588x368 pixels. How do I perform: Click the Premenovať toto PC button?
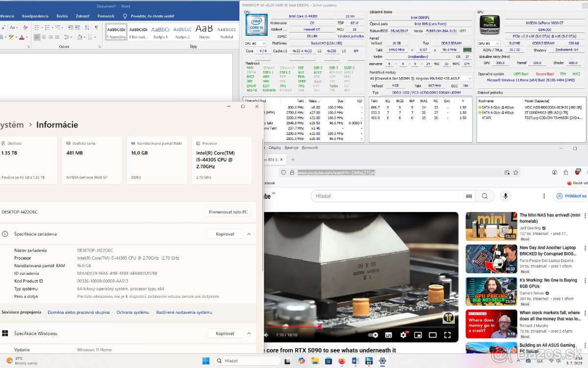pyautogui.click(x=229, y=211)
